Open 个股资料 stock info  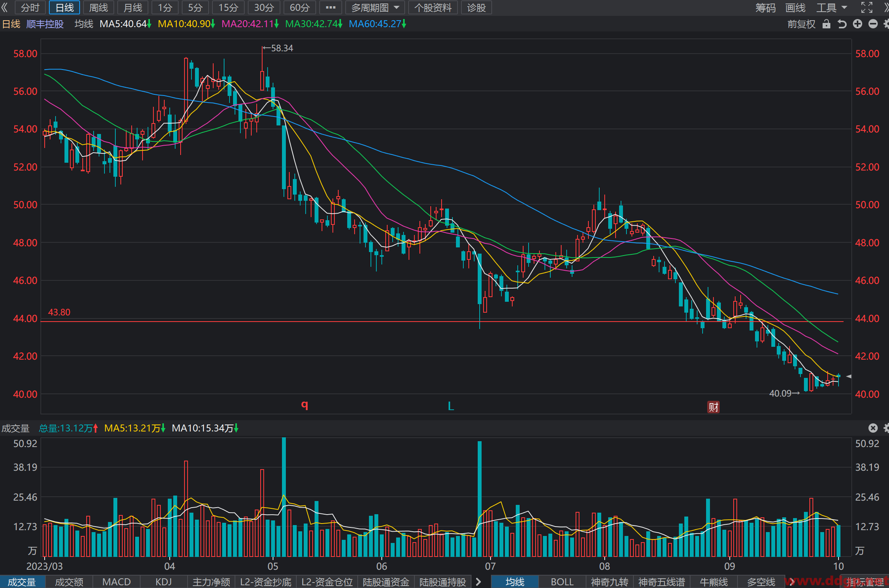(433, 7)
